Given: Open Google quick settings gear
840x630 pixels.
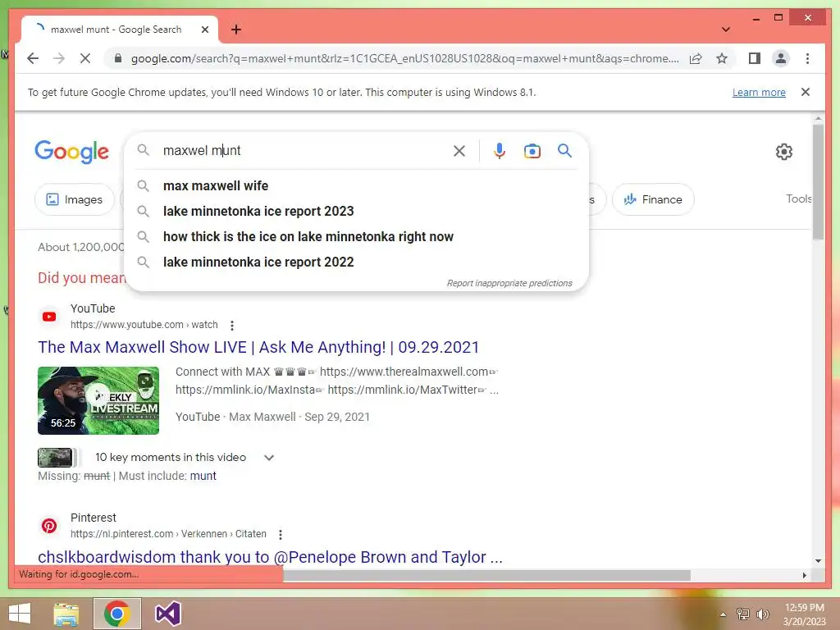Looking at the screenshot, I should pyautogui.click(x=783, y=152).
